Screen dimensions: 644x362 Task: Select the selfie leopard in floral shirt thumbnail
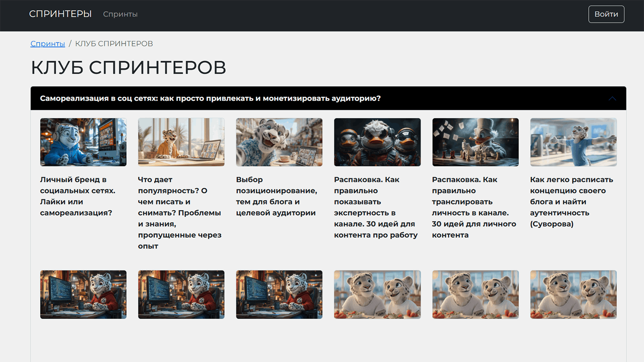click(279, 142)
